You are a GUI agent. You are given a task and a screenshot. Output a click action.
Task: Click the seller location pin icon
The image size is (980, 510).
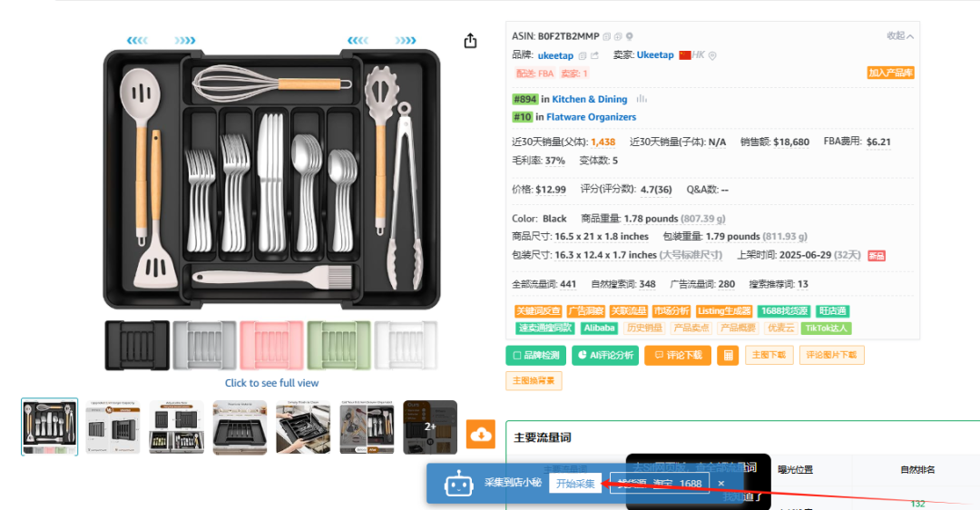(x=712, y=55)
